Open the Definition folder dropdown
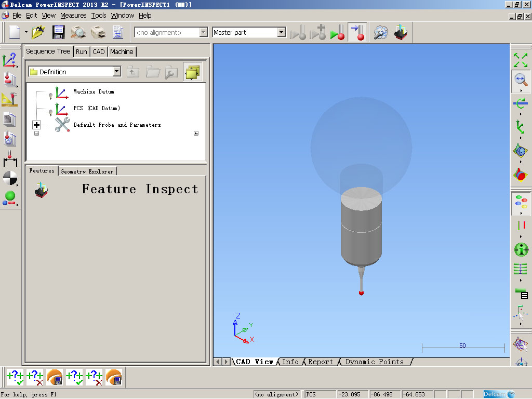Viewport: 532px width, 399px height. click(x=116, y=72)
